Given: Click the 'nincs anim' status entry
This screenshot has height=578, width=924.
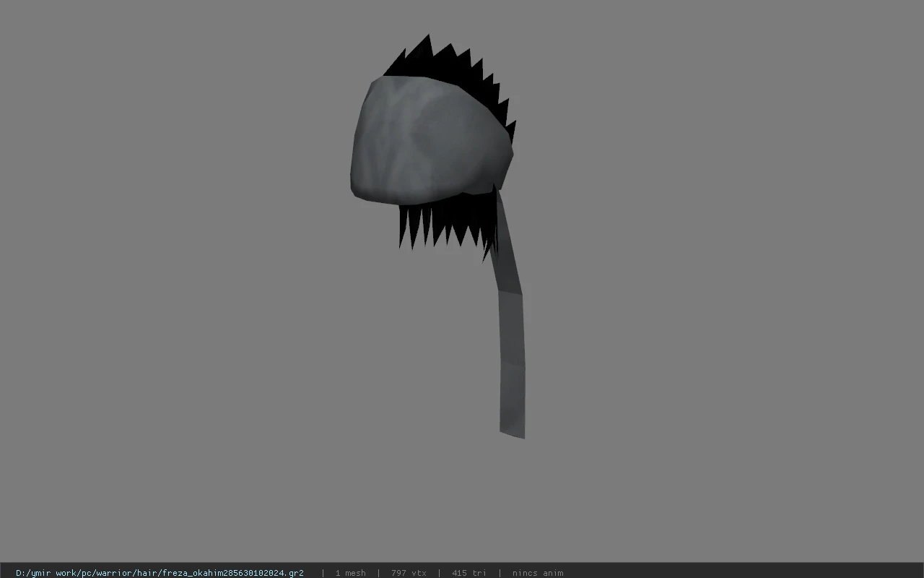Looking at the screenshot, I should coord(538,573).
